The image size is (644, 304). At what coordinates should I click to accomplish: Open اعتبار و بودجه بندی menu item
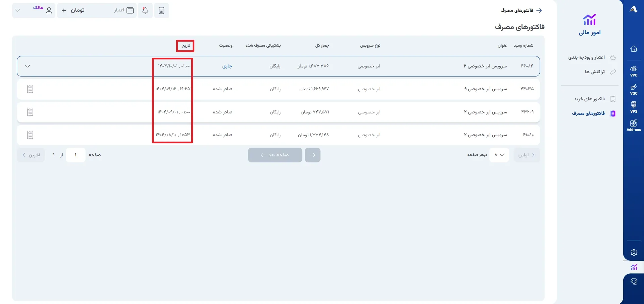(592, 57)
